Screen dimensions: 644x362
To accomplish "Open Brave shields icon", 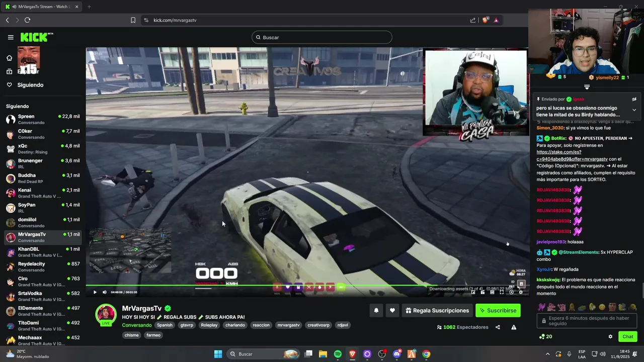I will [486, 20].
